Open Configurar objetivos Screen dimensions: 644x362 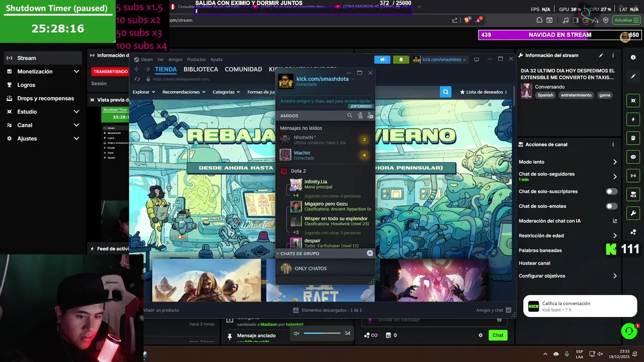568,276
